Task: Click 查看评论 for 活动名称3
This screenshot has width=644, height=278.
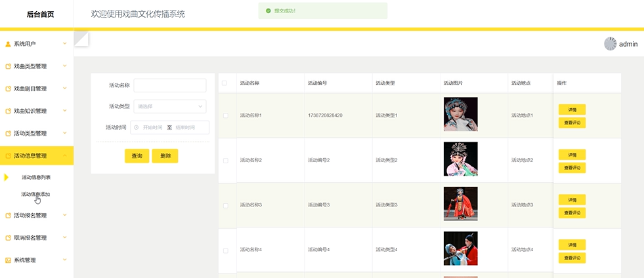Action: [572, 213]
